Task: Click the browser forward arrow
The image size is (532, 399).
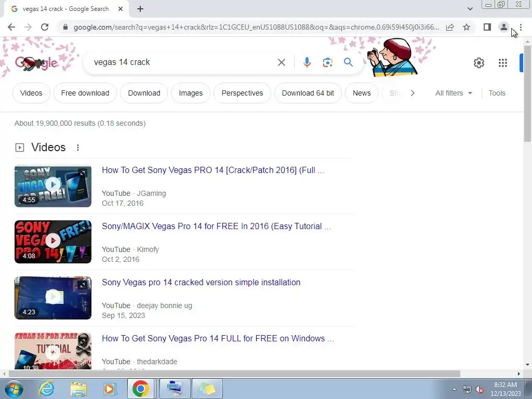Action: point(28,27)
